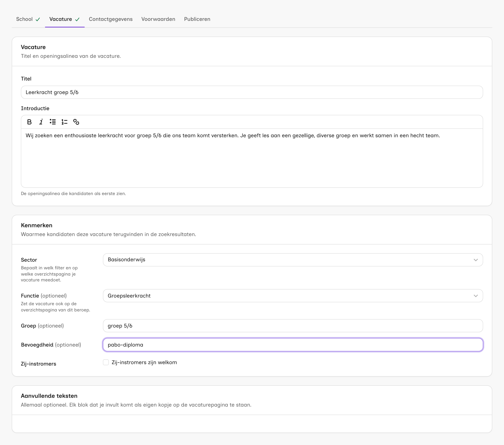Click the 'Sector' field label

tap(29, 260)
